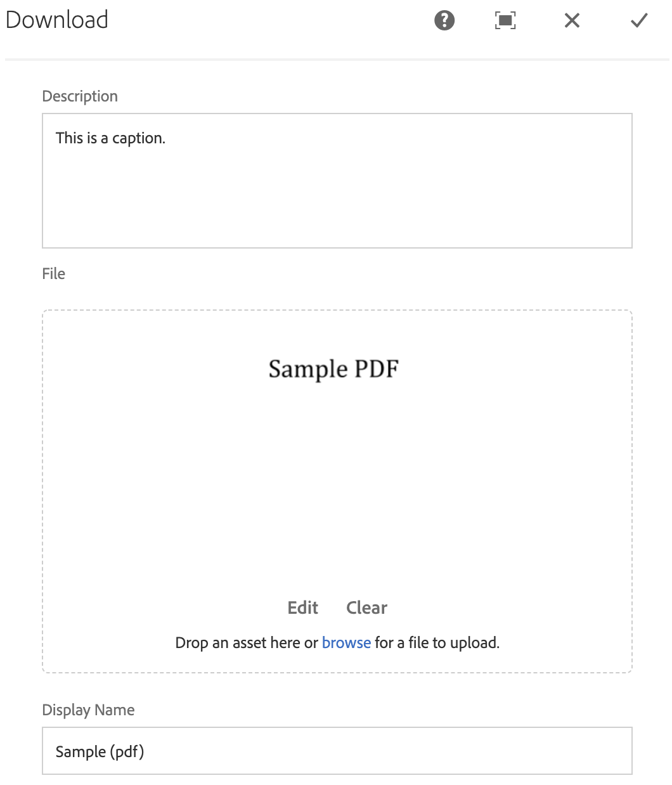This screenshot has height=785, width=672.
Task: Click the 'Drop an asset here or' text
Action: pos(246,643)
